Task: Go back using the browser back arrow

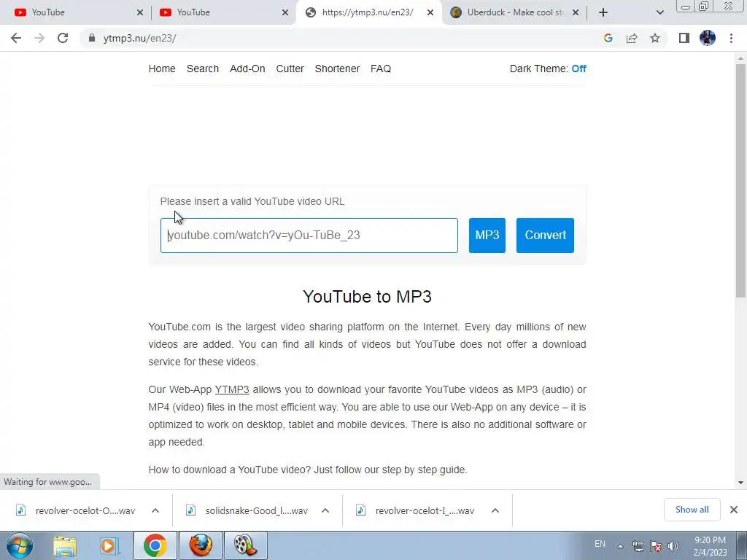Action: coord(16,38)
